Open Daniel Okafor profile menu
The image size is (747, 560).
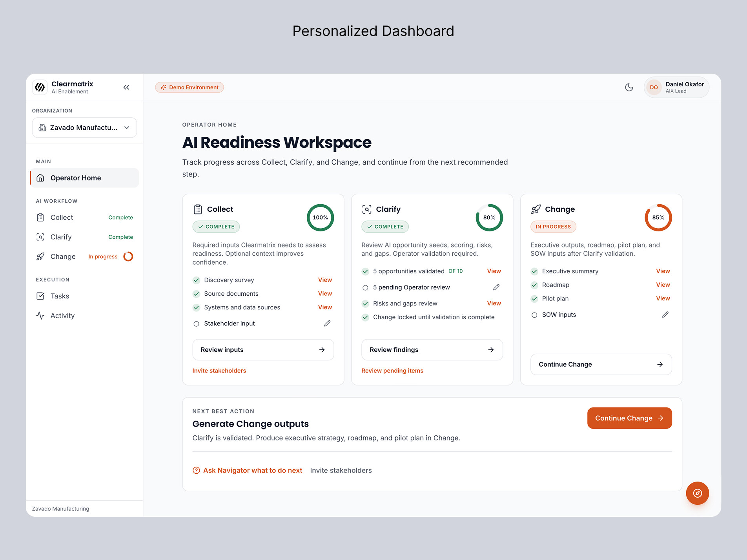coord(676,87)
